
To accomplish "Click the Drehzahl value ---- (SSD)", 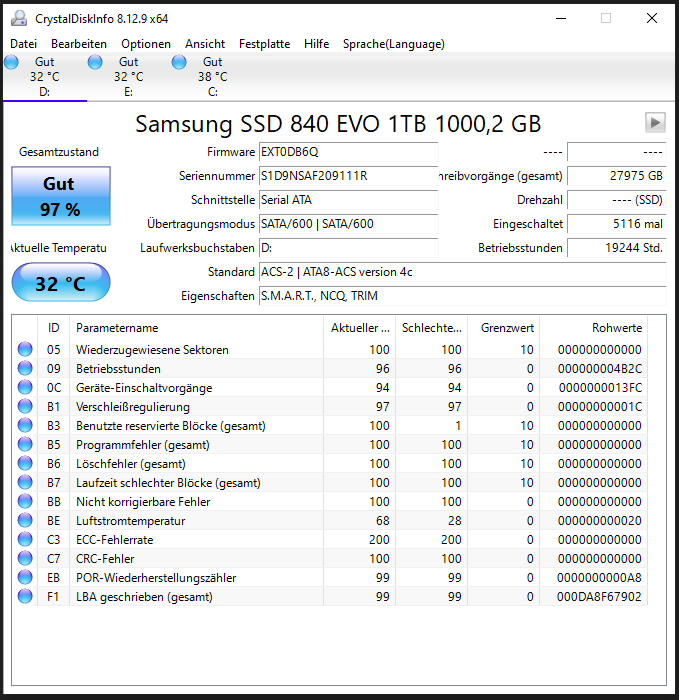I will [x=617, y=200].
